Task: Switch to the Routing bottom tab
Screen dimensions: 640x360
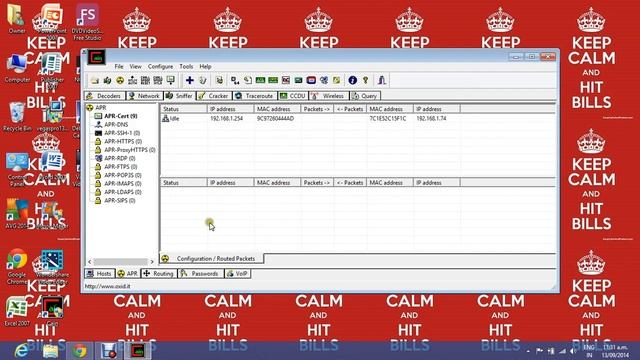Action: (x=158, y=273)
